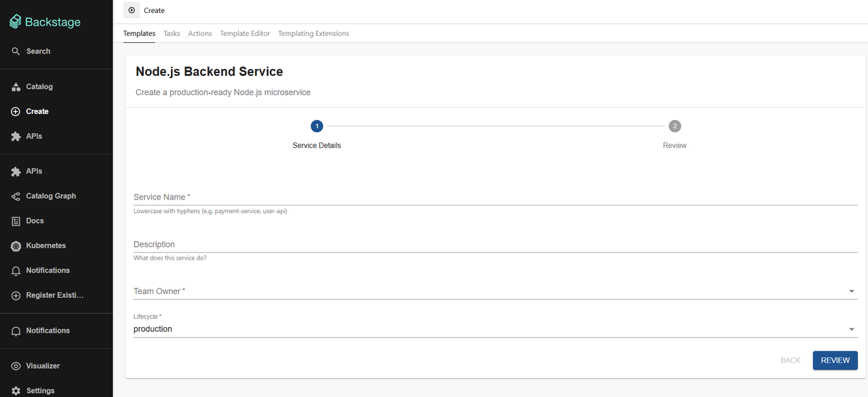
Task: Open the Template Editor tab
Action: [x=245, y=33]
